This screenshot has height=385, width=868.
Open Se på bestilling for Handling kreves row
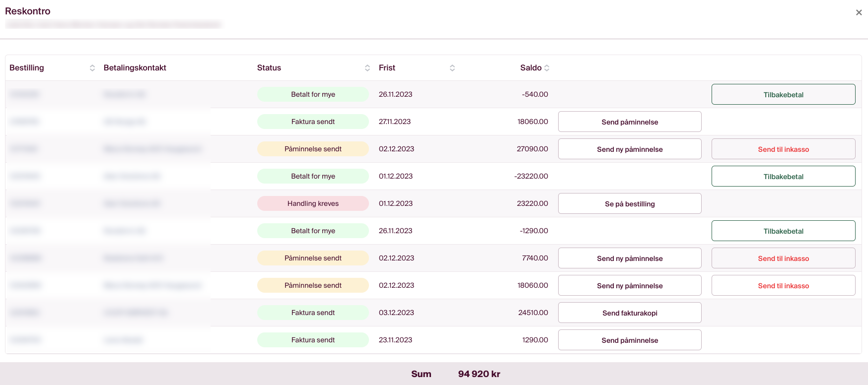[x=630, y=203]
